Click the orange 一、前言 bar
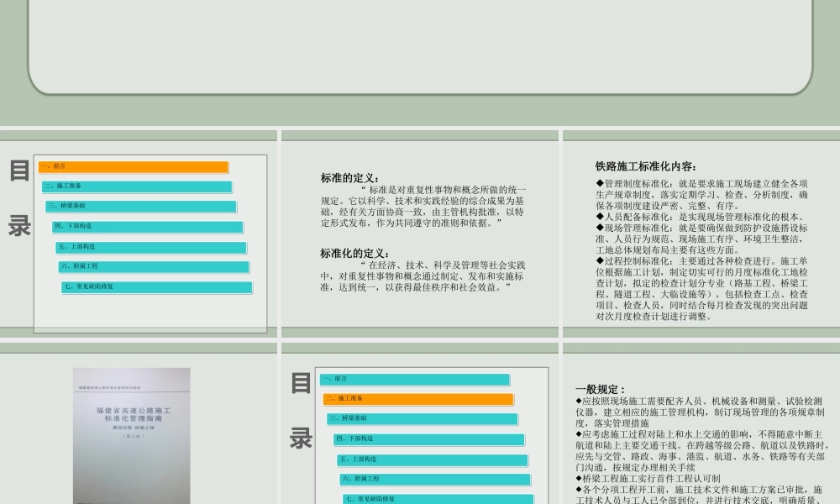840x504 pixels. click(134, 167)
